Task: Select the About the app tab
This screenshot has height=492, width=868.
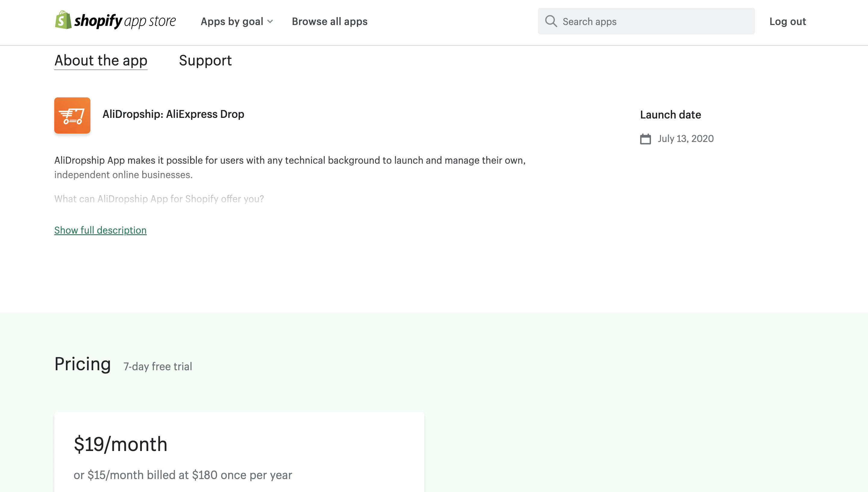Action: pos(101,61)
